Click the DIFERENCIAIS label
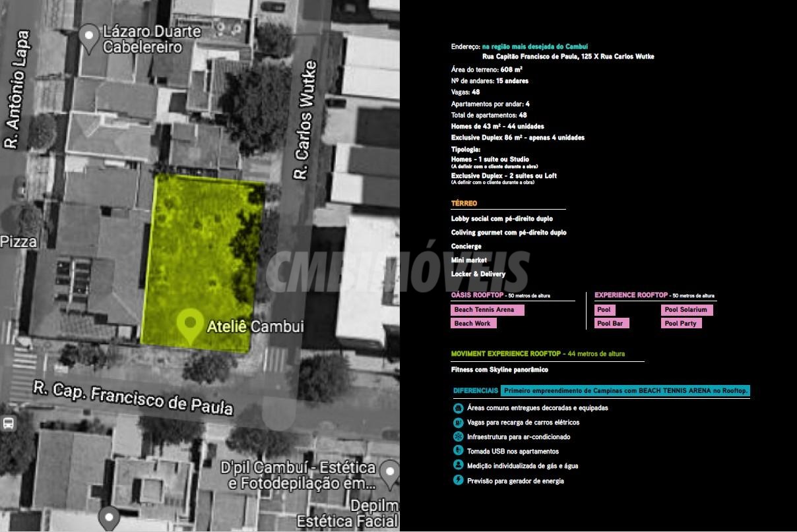Viewport: 797px width, 532px height. tap(476, 391)
